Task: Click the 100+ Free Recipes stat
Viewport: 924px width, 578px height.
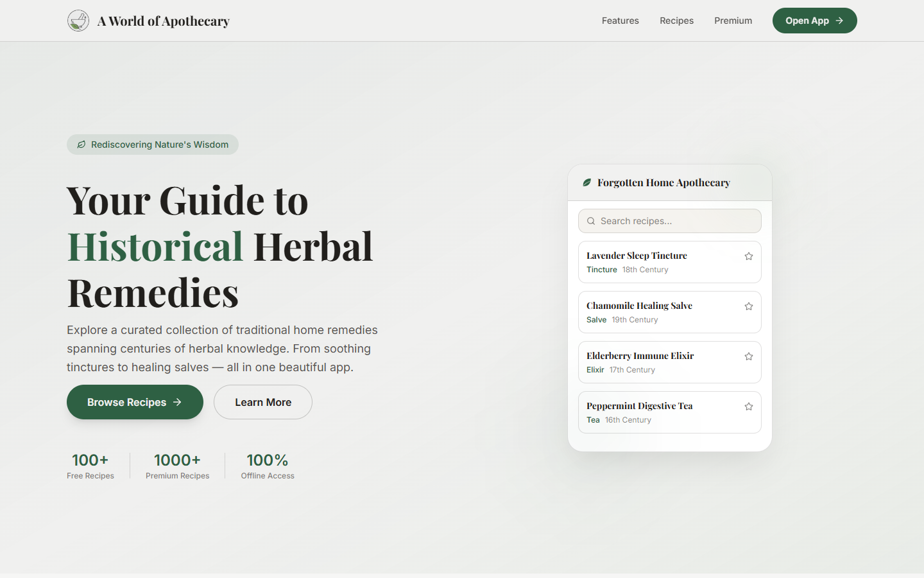Action: click(x=90, y=466)
